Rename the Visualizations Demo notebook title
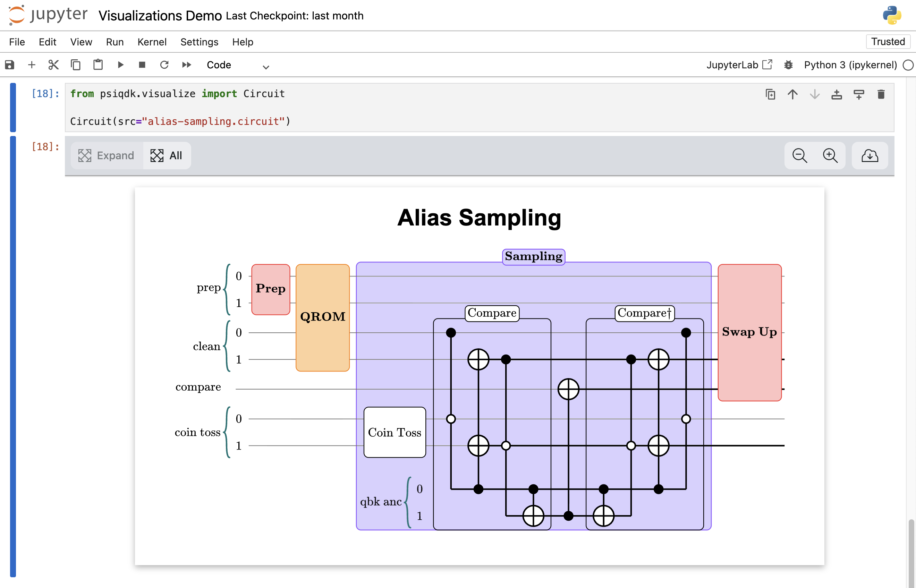Image resolution: width=916 pixels, height=588 pixels. click(160, 16)
